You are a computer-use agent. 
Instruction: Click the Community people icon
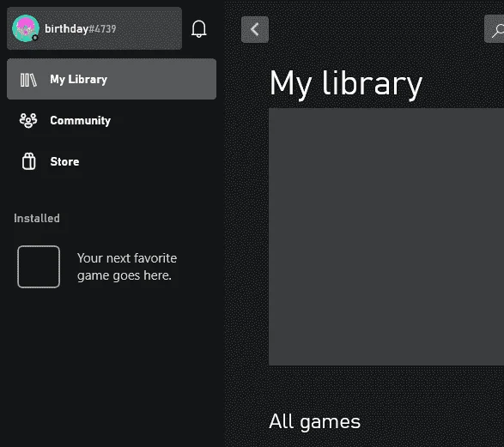click(x=28, y=121)
